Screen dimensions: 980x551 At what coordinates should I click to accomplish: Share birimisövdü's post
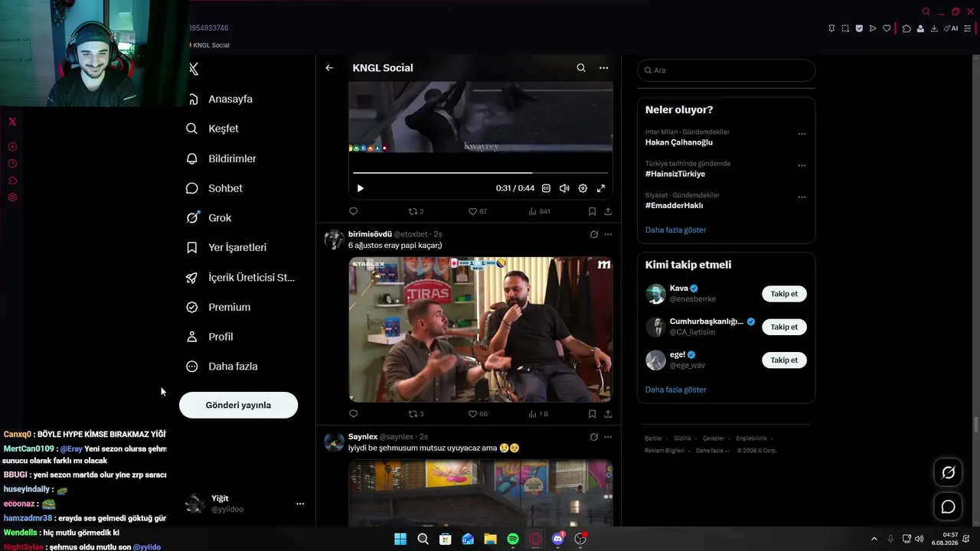tap(608, 414)
